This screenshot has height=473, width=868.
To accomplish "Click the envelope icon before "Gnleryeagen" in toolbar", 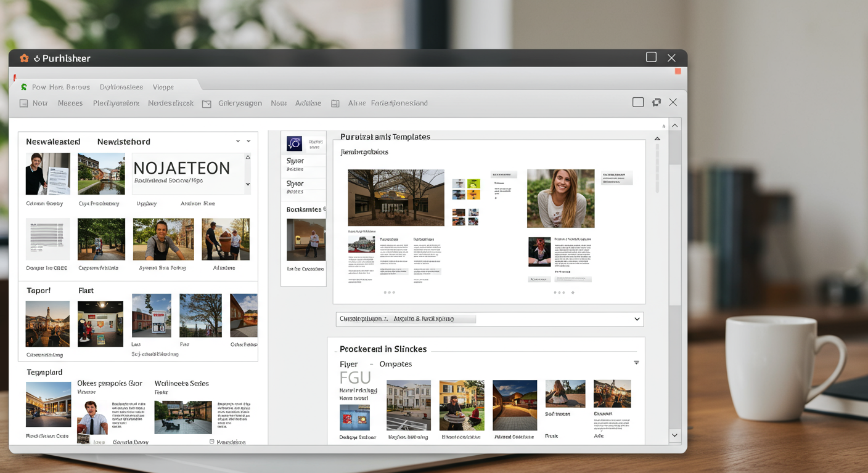I will pos(207,104).
